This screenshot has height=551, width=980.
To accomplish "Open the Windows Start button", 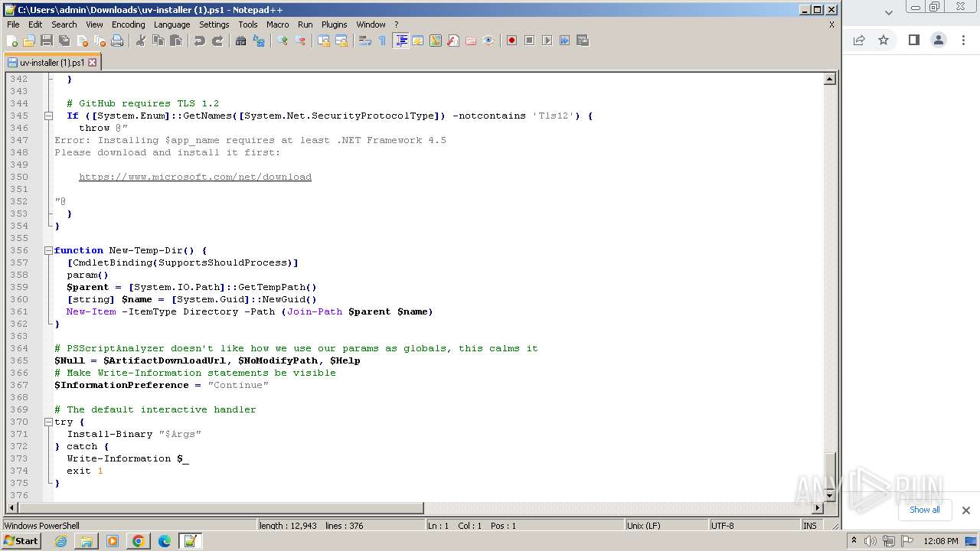I will tap(21, 540).
